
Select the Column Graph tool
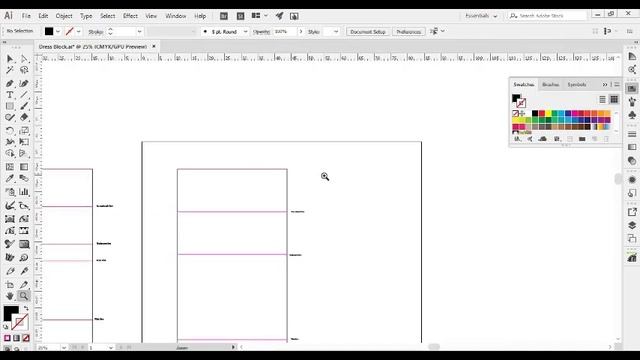24,192
